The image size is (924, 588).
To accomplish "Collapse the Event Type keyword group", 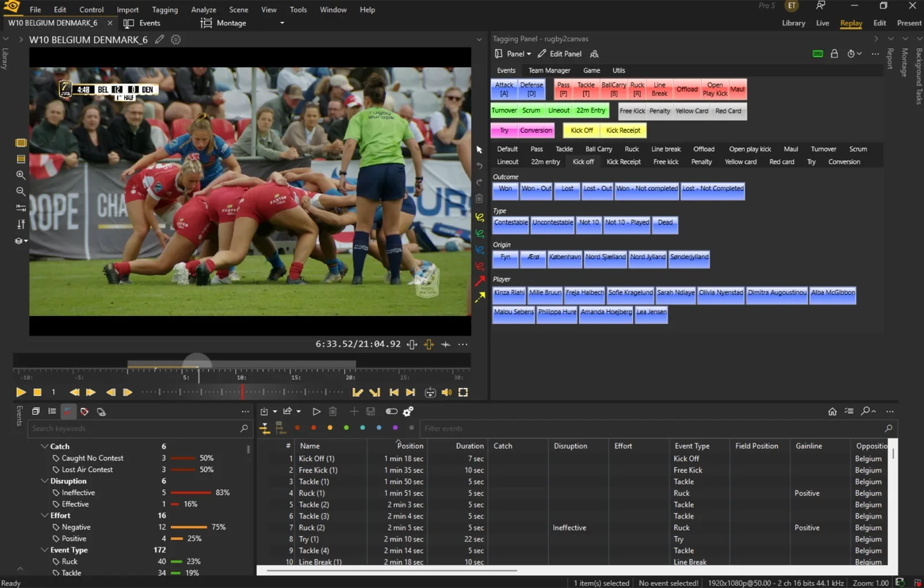I will (44, 550).
